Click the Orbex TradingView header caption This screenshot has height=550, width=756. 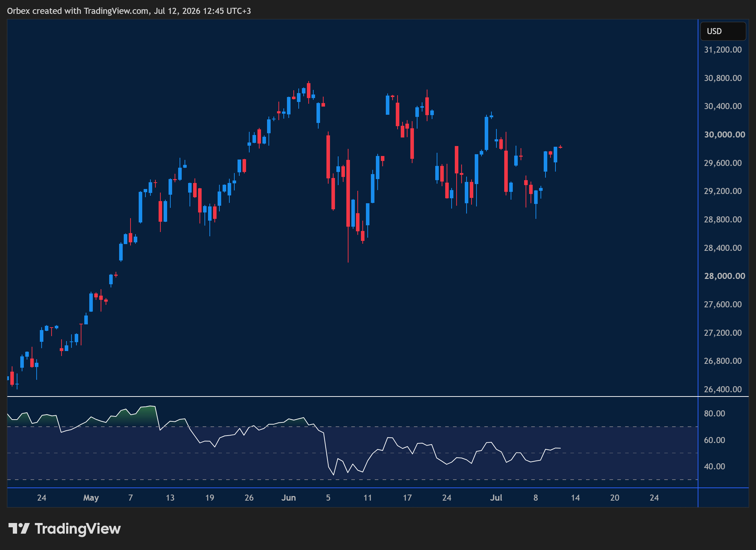129,11
